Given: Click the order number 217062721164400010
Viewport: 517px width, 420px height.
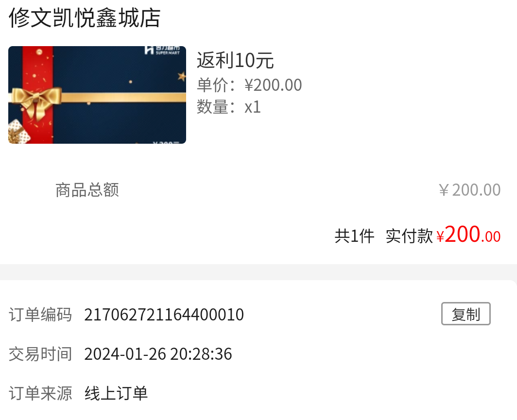Looking at the screenshot, I should (x=164, y=315).
